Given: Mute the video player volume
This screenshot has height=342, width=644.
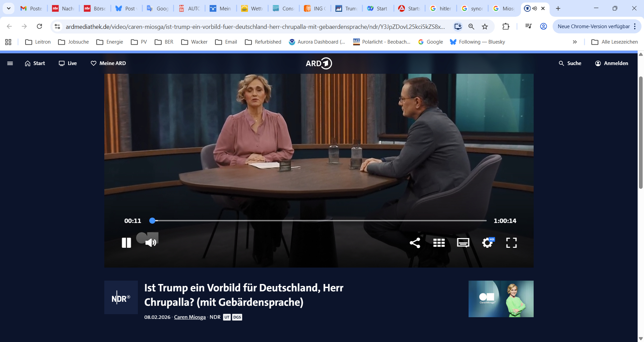Looking at the screenshot, I should coord(151,242).
